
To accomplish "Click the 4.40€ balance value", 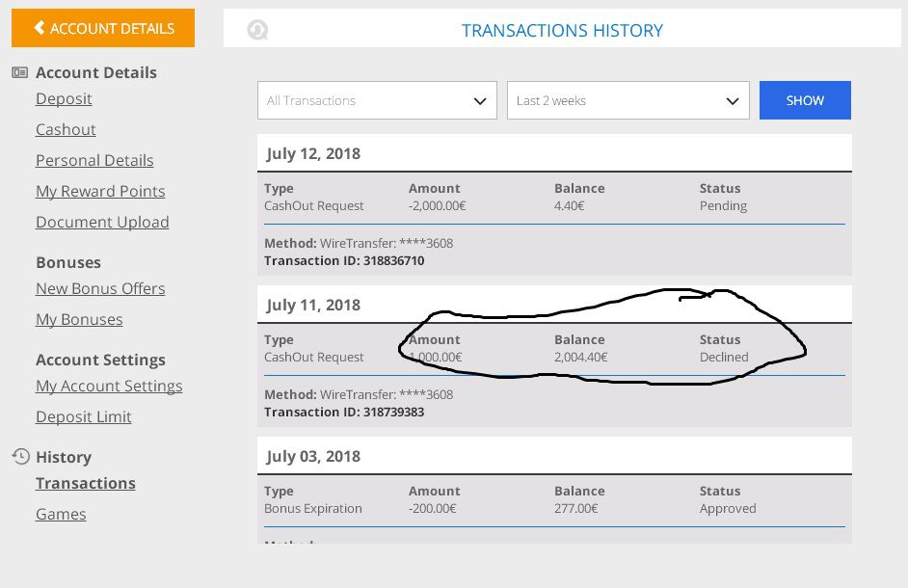I will 570,205.
